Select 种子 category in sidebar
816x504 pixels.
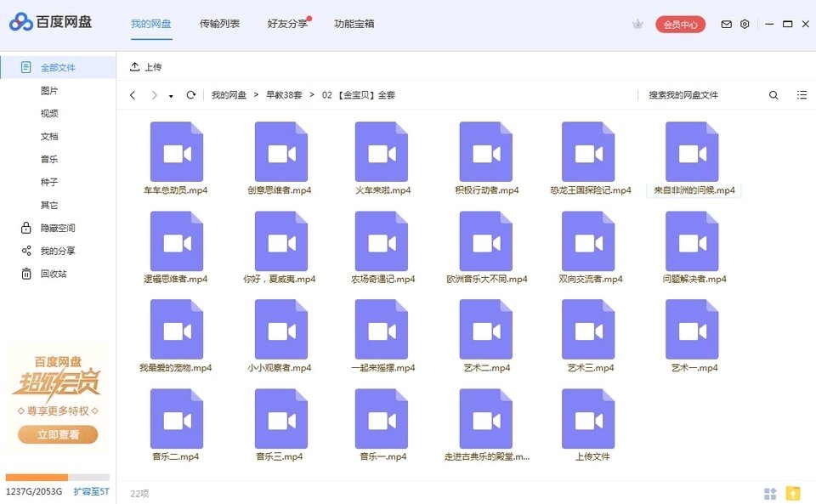pos(49,182)
